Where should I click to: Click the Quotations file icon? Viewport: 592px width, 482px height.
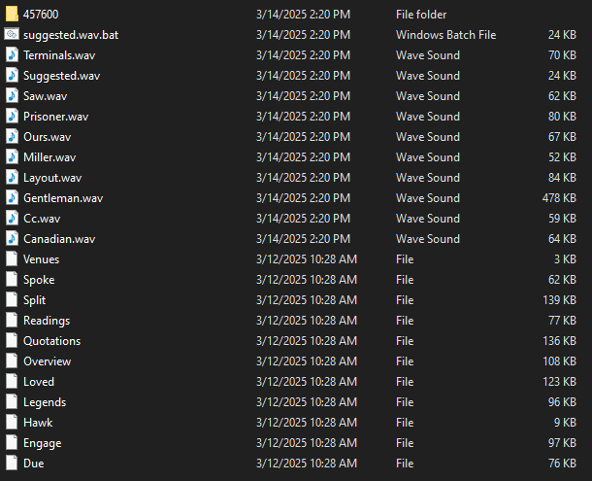[12, 340]
